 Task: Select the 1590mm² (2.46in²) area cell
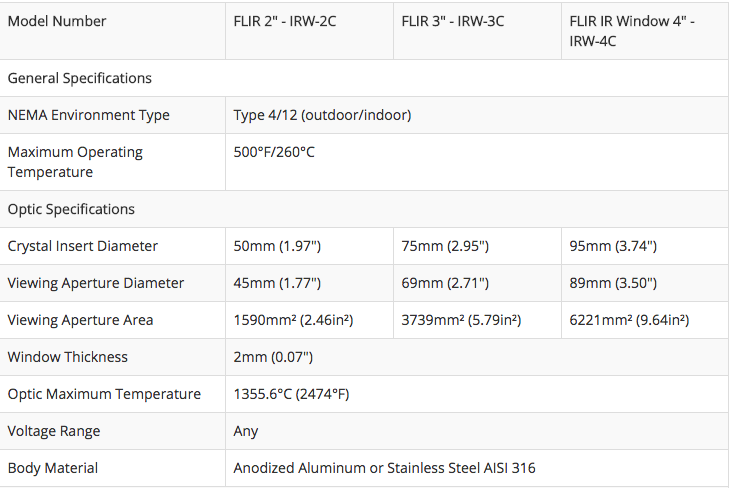(310, 320)
